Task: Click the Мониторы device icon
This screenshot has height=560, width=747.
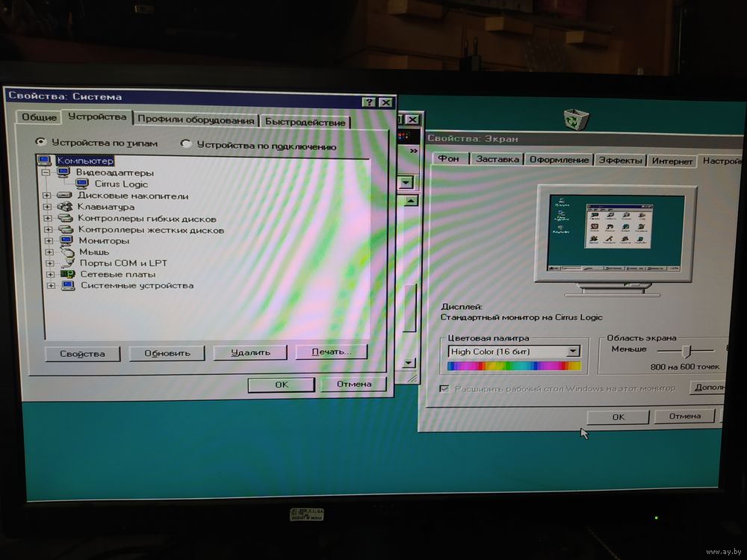Action: click(66, 240)
